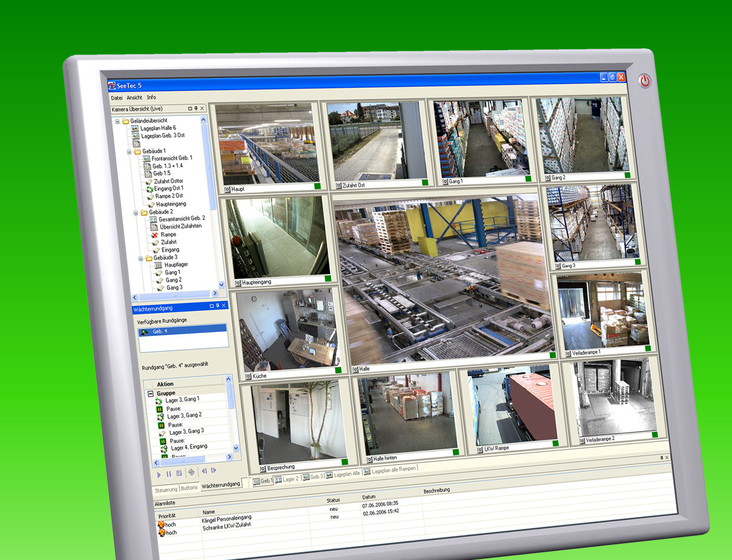Click camera icon beside LKW Rampe label
Screen dimensions: 732x560
coord(480,449)
